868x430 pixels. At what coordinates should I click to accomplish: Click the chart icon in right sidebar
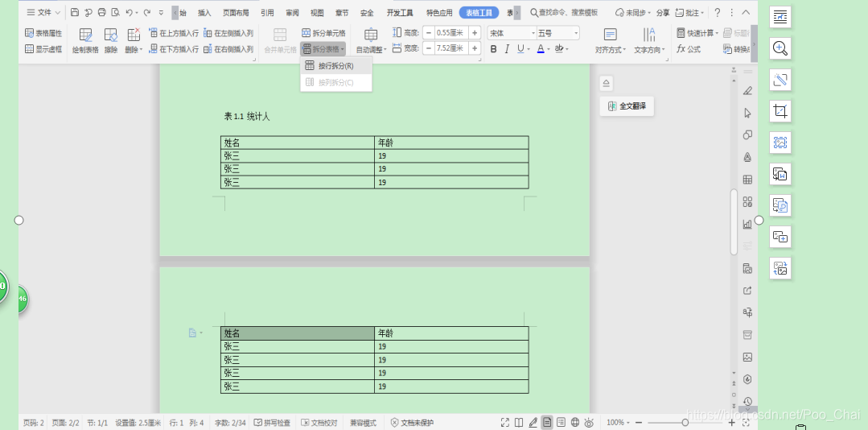pyautogui.click(x=747, y=224)
